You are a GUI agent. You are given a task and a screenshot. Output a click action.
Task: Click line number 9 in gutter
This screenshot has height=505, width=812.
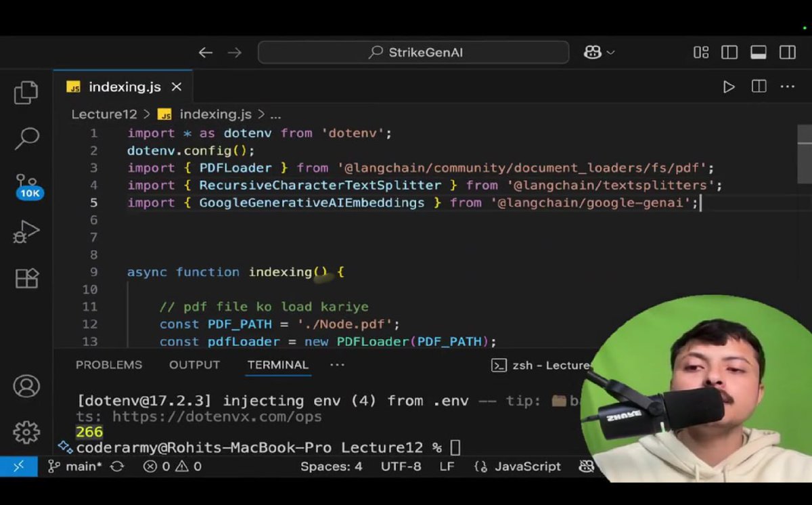[x=93, y=272]
